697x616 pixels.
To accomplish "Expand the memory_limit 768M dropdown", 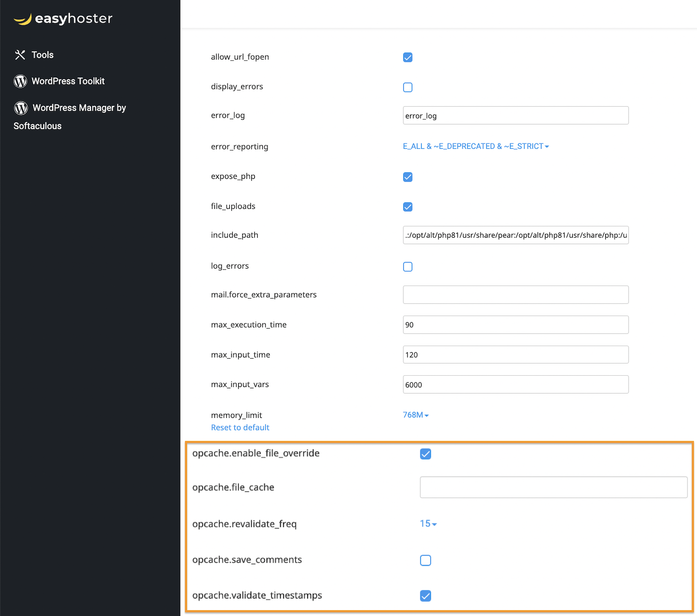I will [x=416, y=415].
